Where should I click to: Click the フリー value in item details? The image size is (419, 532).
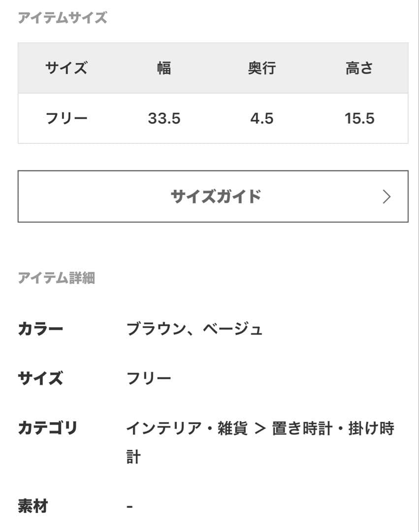149,378
